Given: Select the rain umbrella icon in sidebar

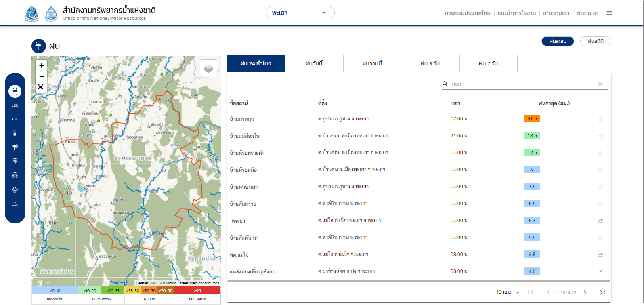Looking at the screenshot, I should tap(15, 91).
